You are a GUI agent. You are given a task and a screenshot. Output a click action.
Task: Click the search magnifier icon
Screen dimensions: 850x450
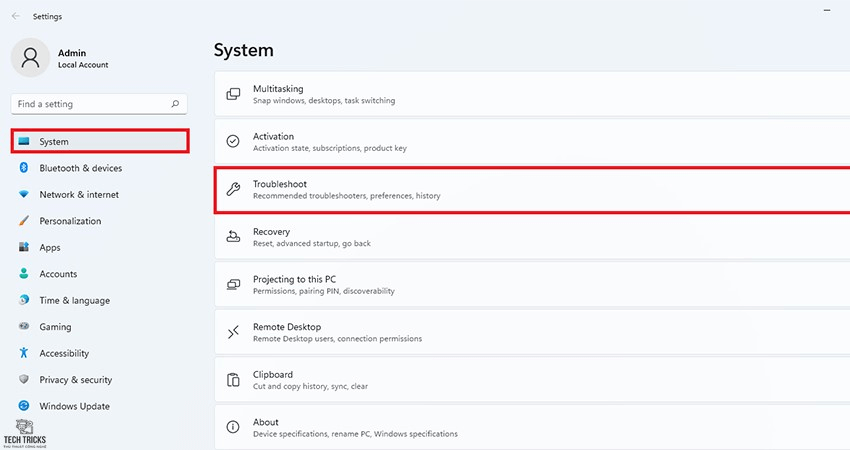click(175, 104)
